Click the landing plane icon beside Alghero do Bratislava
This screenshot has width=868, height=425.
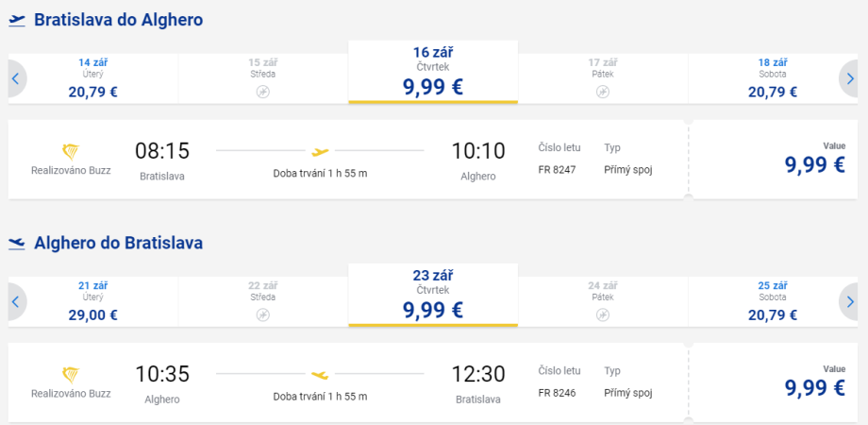[16, 244]
